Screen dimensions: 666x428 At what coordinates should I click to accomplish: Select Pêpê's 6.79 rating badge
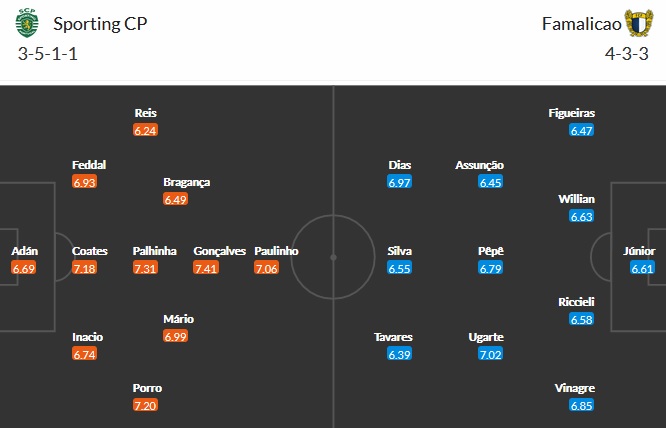[492, 268]
